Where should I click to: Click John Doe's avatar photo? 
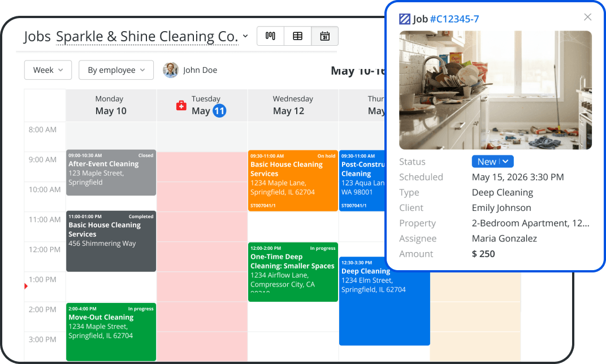coord(171,70)
